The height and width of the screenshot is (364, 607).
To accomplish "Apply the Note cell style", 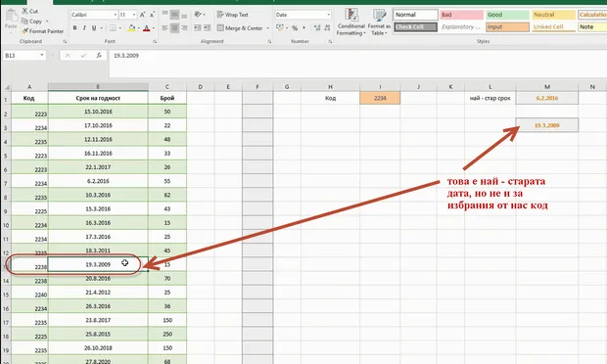I will (592, 26).
